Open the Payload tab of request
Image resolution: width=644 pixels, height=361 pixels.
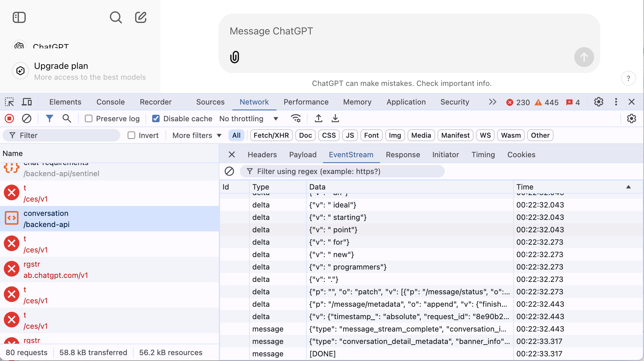(303, 154)
